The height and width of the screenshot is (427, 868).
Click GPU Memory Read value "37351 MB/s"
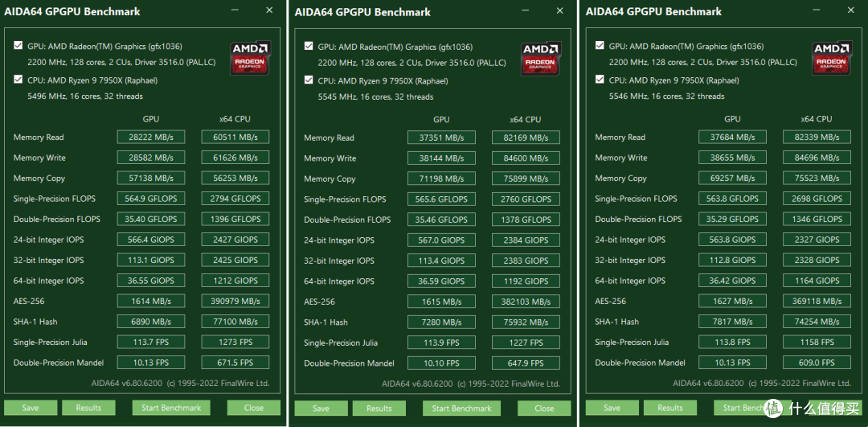pos(442,138)
